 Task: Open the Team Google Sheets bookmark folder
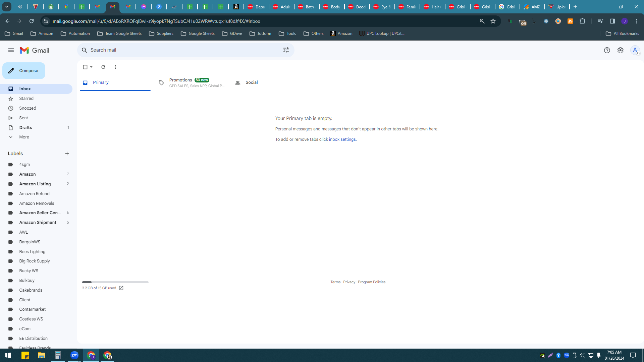coord(119,34)
